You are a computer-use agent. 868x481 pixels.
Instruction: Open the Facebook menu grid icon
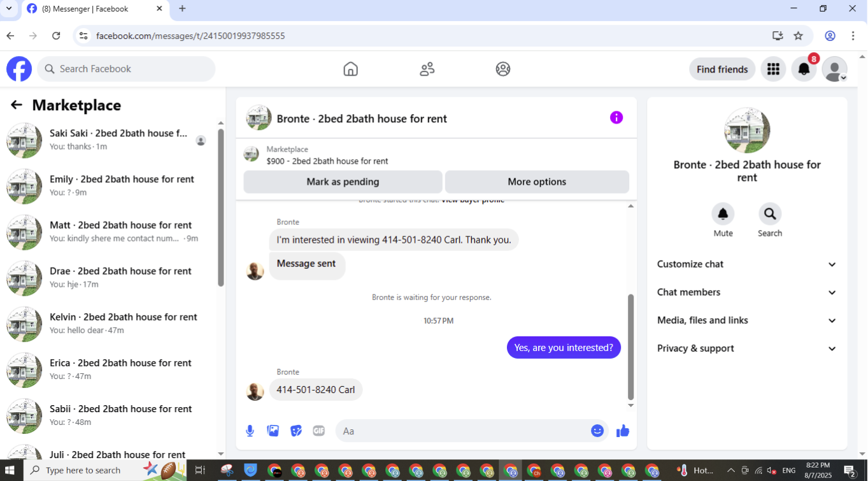pyautogui.click(x=773, y=69)
